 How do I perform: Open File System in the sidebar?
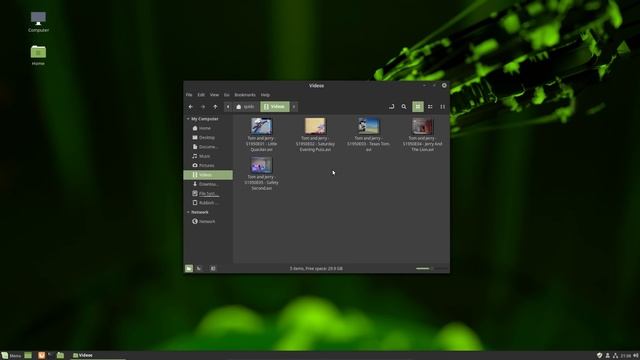208,193
